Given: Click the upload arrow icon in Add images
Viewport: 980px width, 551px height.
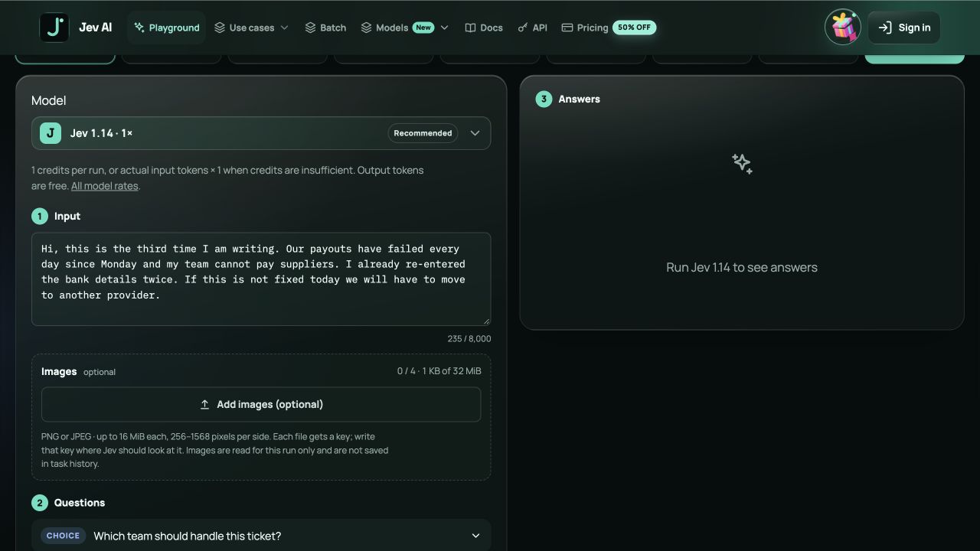Looking at the screenshot, I should [204, 404].
